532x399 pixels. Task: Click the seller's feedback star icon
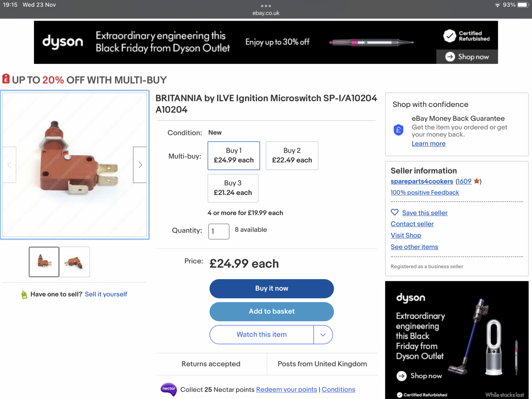pyautogui.click(x=476, y=181)
